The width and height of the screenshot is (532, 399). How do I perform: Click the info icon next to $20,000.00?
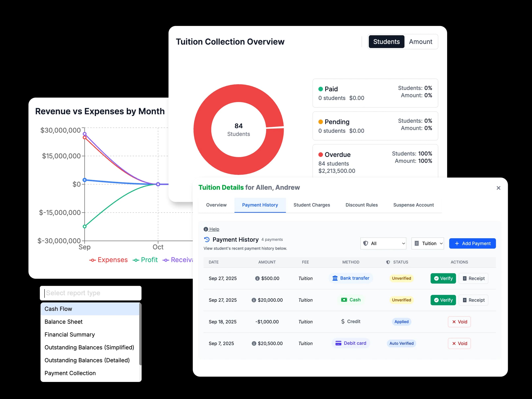pyautogui.click(x=254, y=300)
